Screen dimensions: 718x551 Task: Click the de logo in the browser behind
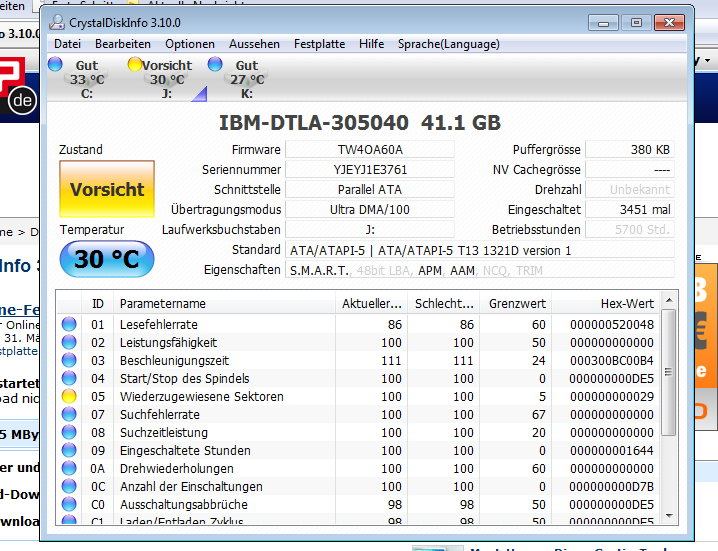[22, 100]
